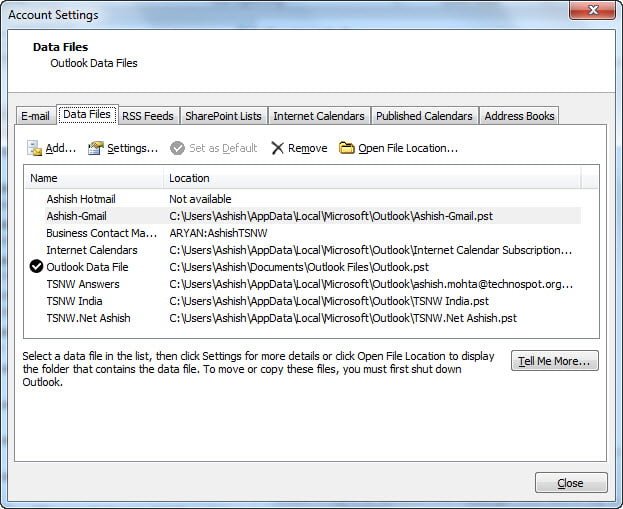Click the Ashish-Gmail.pst file path

click(331, 216)
